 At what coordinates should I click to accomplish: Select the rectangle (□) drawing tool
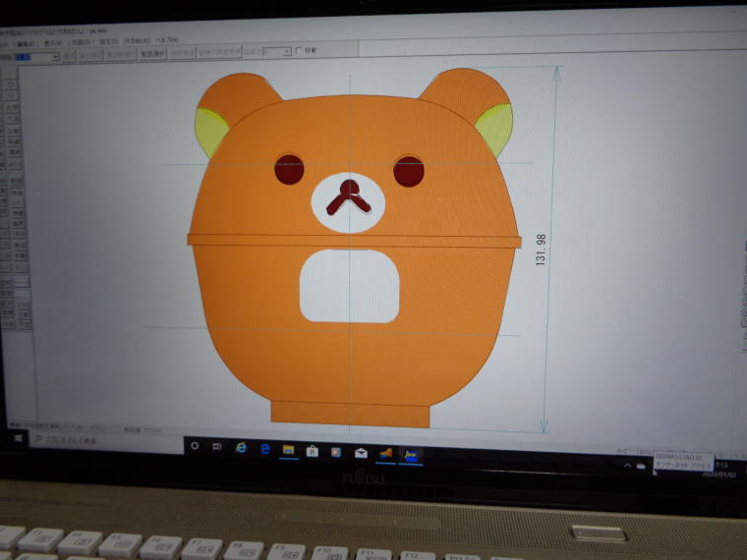[x=12, y=84]
